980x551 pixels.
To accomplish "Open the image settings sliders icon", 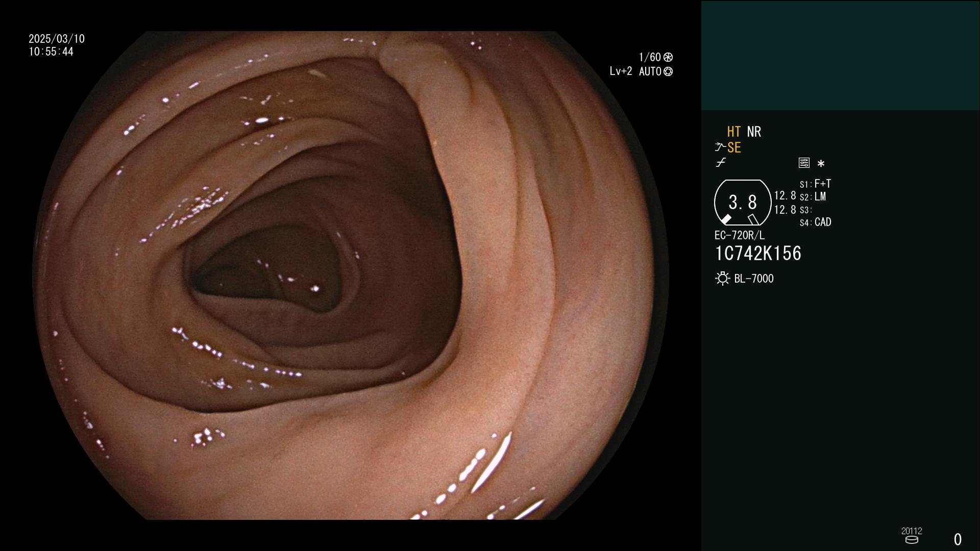I will [x=804, y=163].
